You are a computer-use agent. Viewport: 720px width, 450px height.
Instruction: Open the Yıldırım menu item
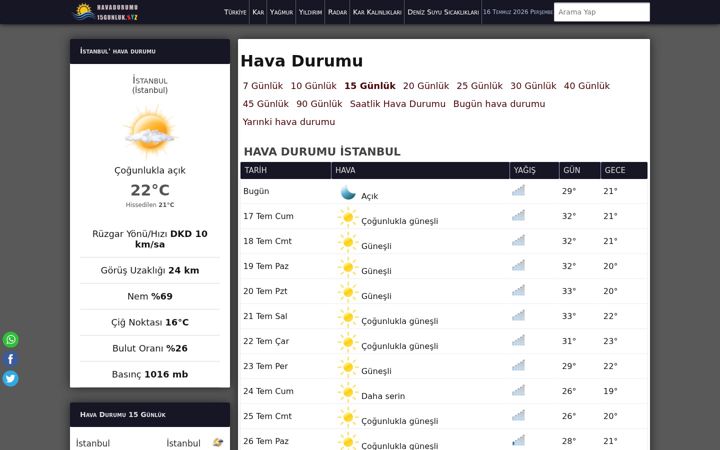[x=310, y=12]
